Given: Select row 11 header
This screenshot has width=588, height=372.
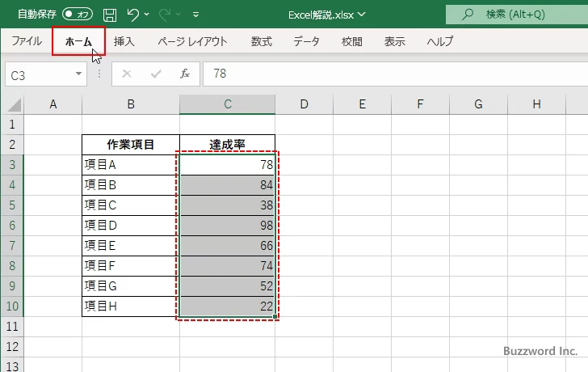Looking at the screenshot, I should click(x=12, y=327).
